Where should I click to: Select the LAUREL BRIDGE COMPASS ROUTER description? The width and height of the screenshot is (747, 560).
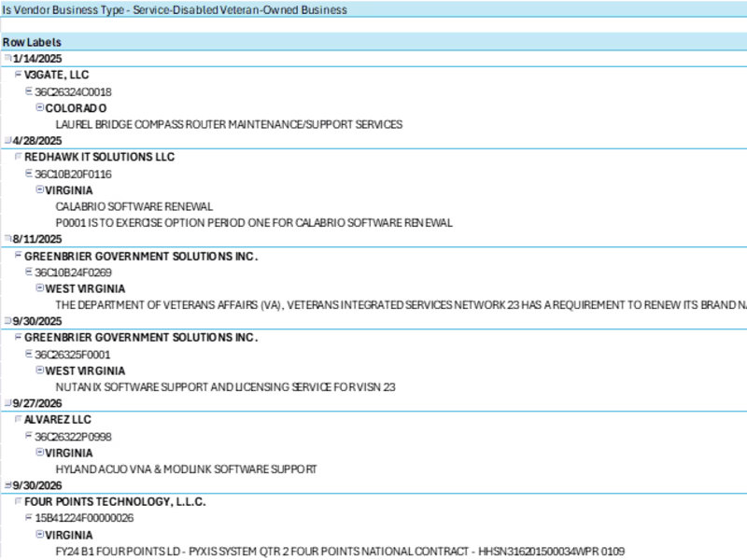(x=229, y=124)
